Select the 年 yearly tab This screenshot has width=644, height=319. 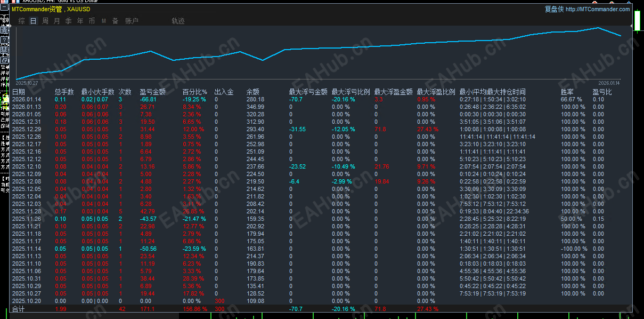pyautogui.click(x=80, y=21)
